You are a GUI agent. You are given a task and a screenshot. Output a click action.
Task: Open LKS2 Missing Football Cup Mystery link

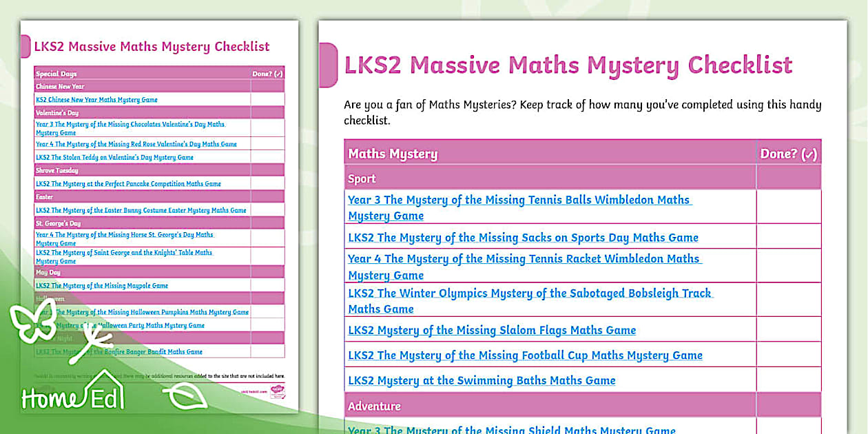[524, 355]
